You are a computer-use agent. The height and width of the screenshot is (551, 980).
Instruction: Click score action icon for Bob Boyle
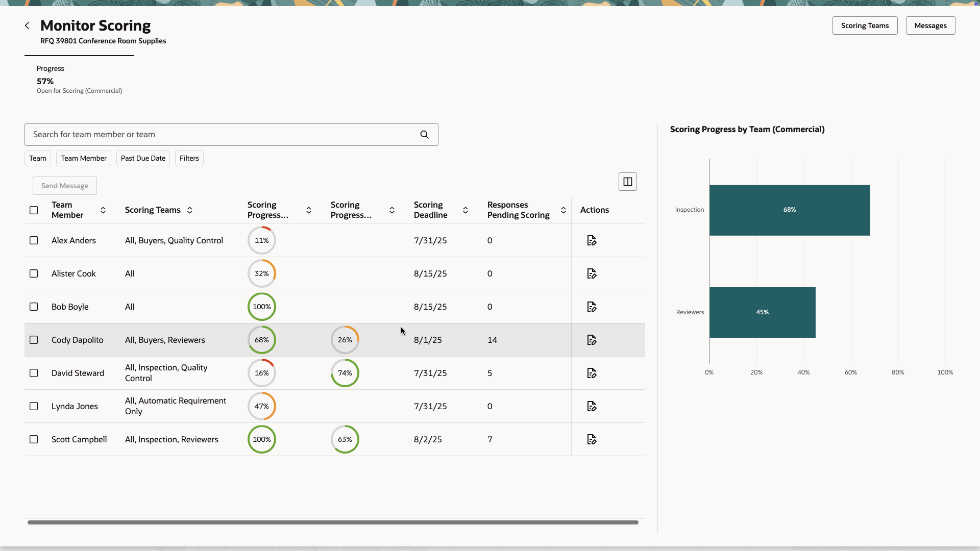coord(592,307)
